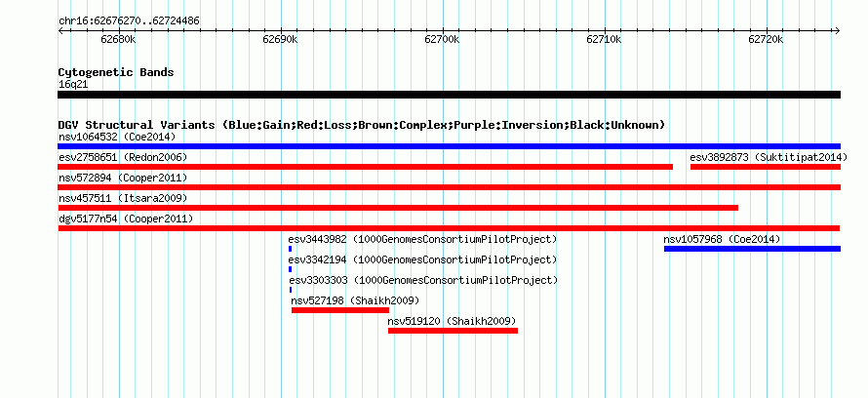Click the small blue esv3342194 marker
Image resolution: width=868 pixels, height=398 pixels.
pos(290,269)
